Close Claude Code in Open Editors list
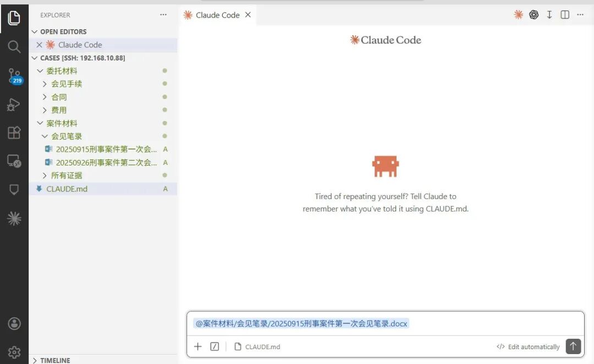 click(39, 45)
